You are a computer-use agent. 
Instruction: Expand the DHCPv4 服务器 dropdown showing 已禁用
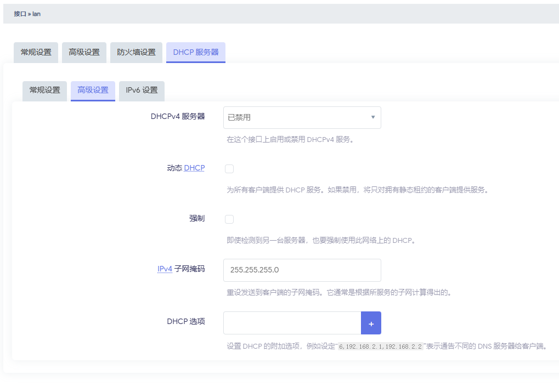(302, 117)
